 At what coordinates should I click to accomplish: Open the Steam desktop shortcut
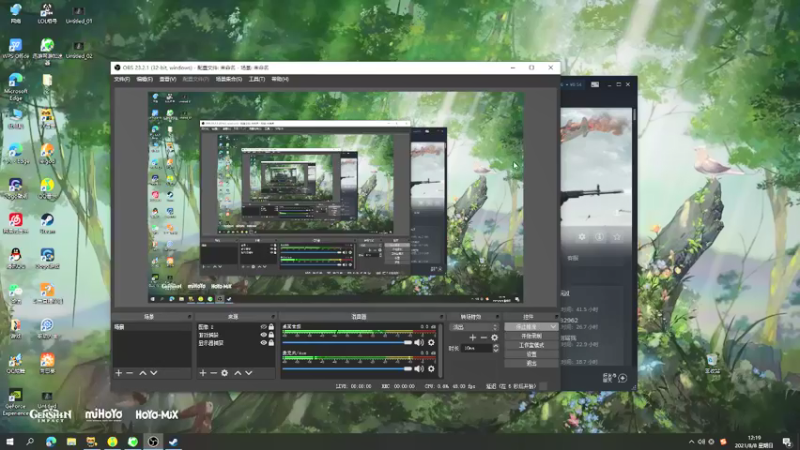[x=47, y=223]
